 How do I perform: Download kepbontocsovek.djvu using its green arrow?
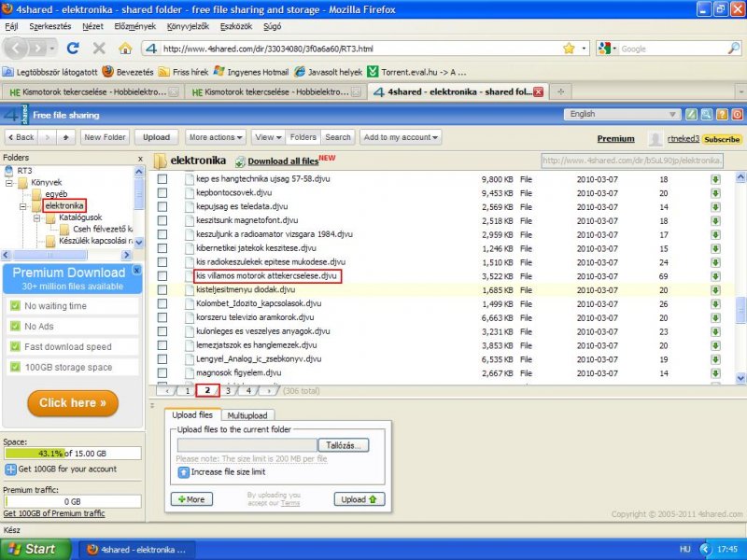[x=715, y=193]
